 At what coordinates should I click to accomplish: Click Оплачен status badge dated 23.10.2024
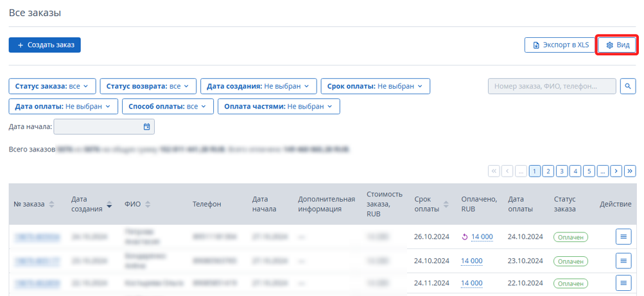(570, 261)
